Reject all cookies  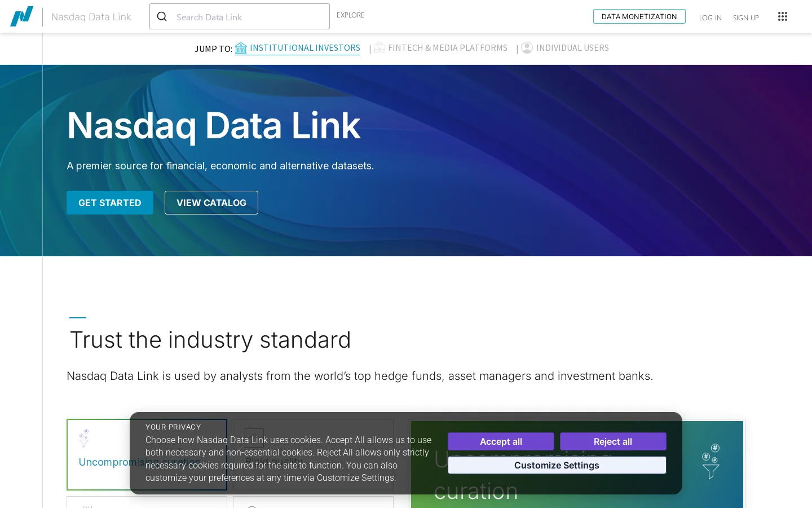coord(613,441)
